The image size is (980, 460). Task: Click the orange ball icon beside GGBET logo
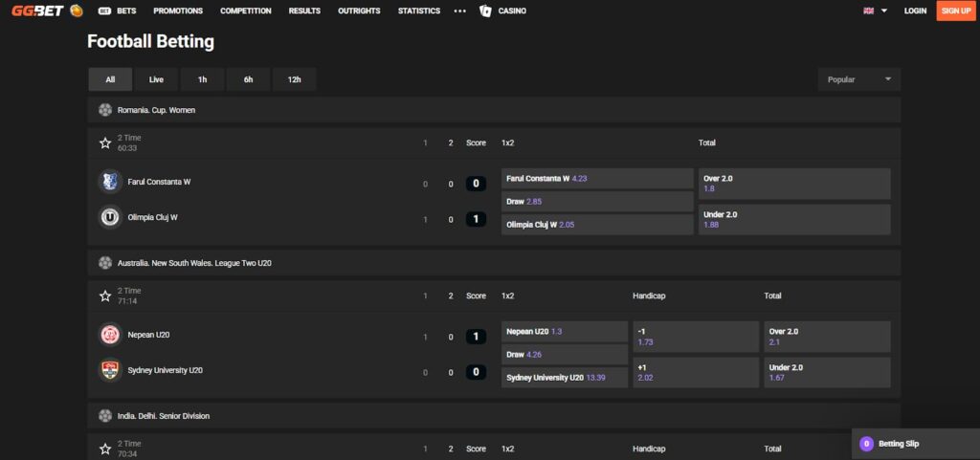pyautogui.click(x=77, y=11)
